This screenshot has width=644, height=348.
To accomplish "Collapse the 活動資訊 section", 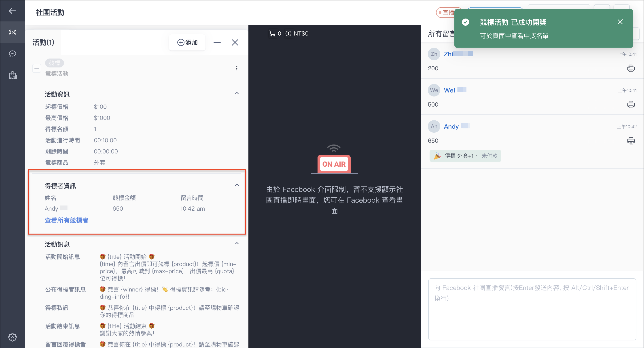I will [x=237, y=93].
